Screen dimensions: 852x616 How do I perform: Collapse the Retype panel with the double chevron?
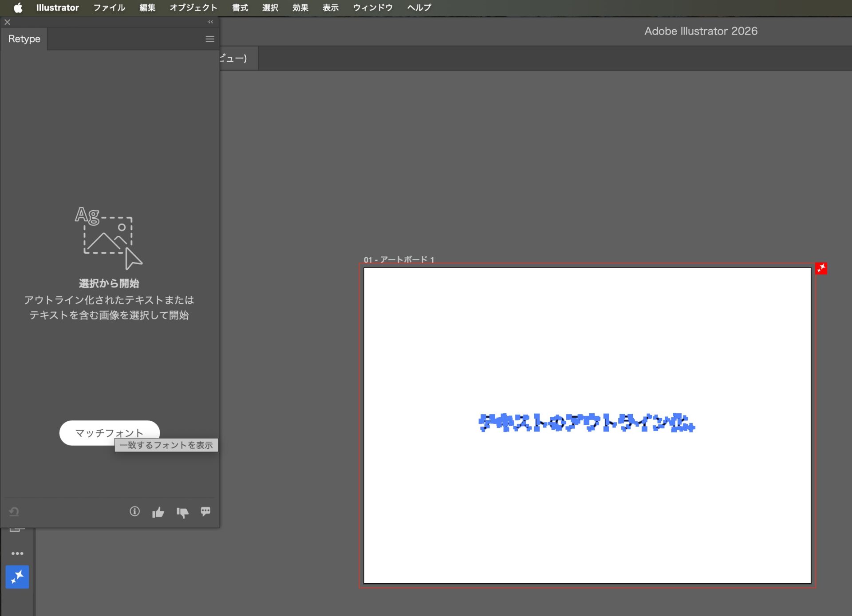pos(210,21)
